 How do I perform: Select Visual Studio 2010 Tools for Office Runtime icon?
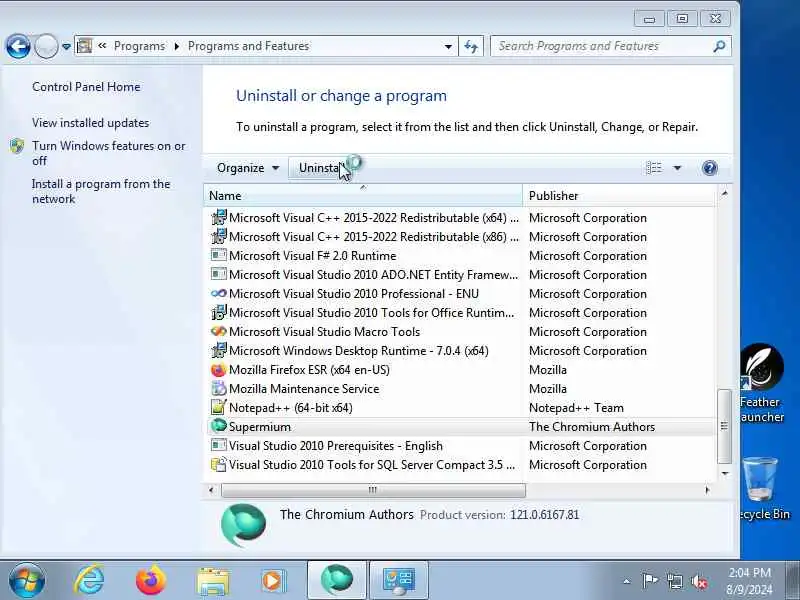[218, 312]
